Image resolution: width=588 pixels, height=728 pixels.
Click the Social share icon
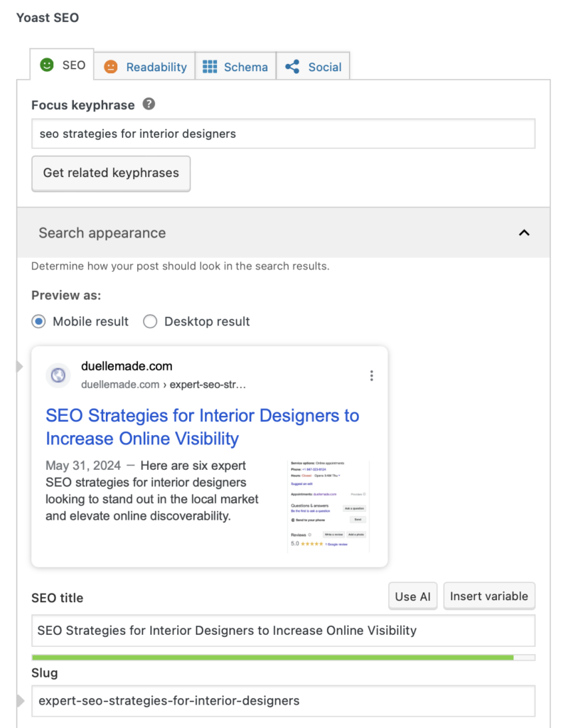click(292, 66)
